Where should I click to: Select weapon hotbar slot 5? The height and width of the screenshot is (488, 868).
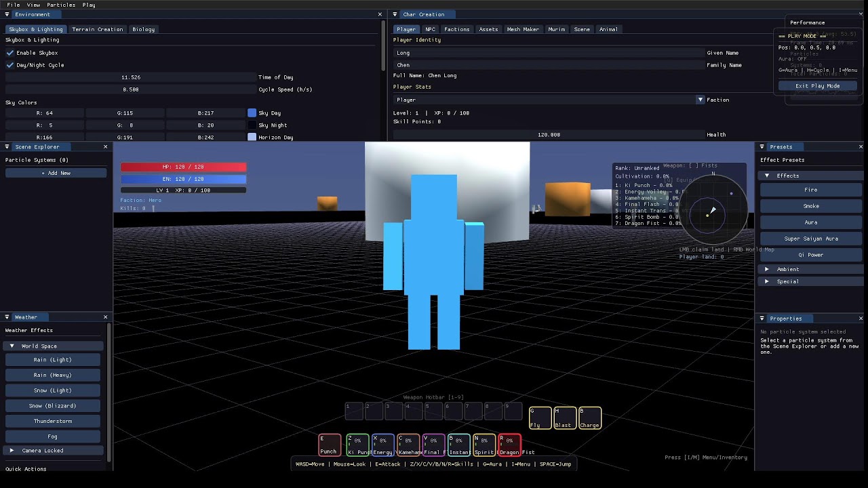[434, 410]
